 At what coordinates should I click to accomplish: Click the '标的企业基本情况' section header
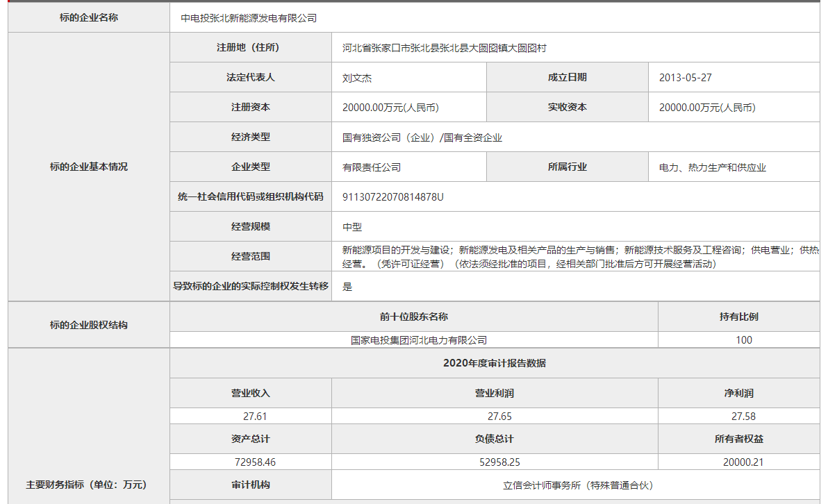point(89,167)
